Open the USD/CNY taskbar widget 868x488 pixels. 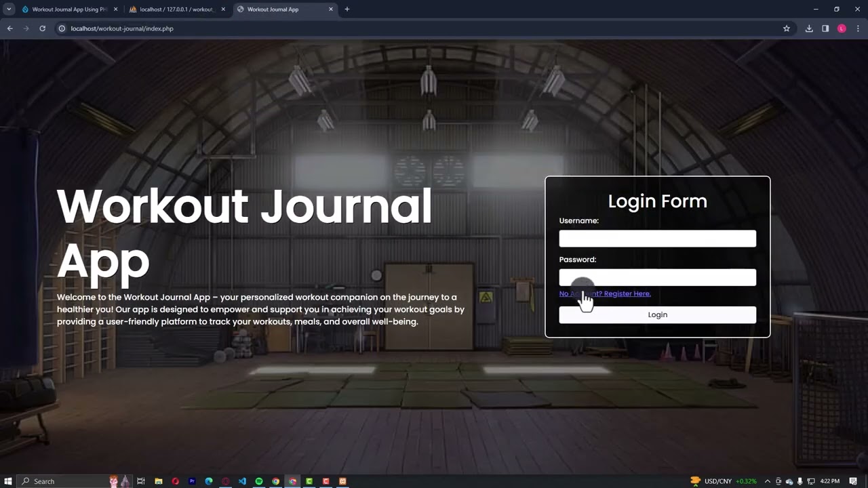pyautogui.click(x=724, y=481)
